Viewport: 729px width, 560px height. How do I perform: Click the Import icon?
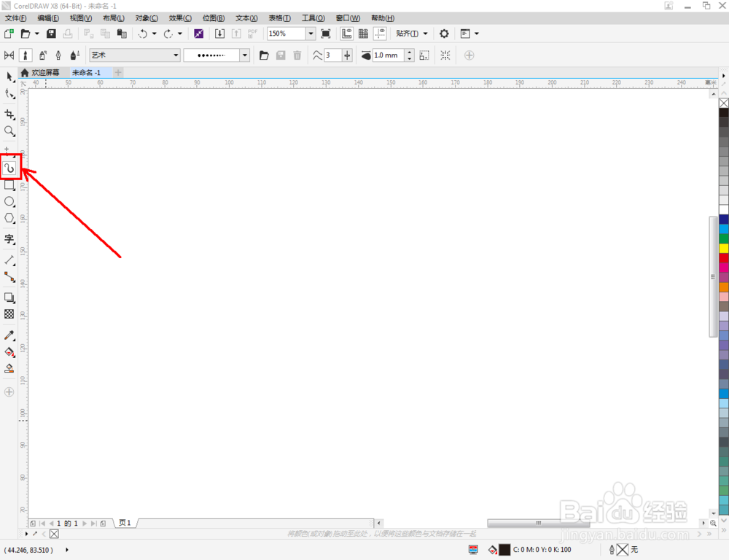[219, 34]
